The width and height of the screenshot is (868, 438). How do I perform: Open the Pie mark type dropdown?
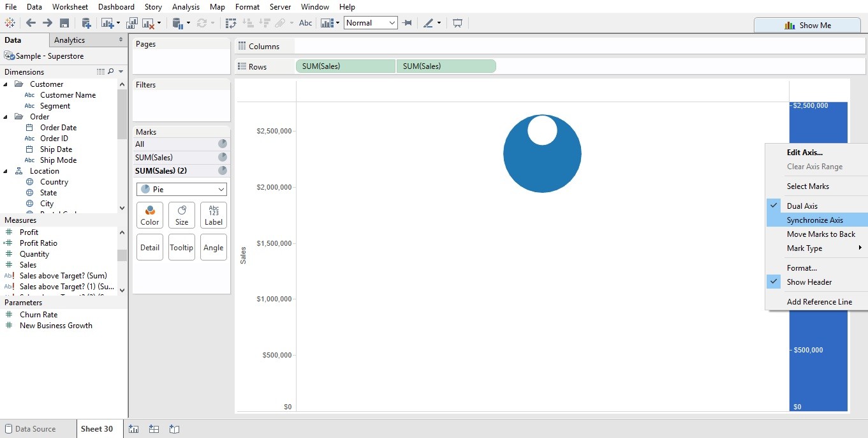point(182,190)
